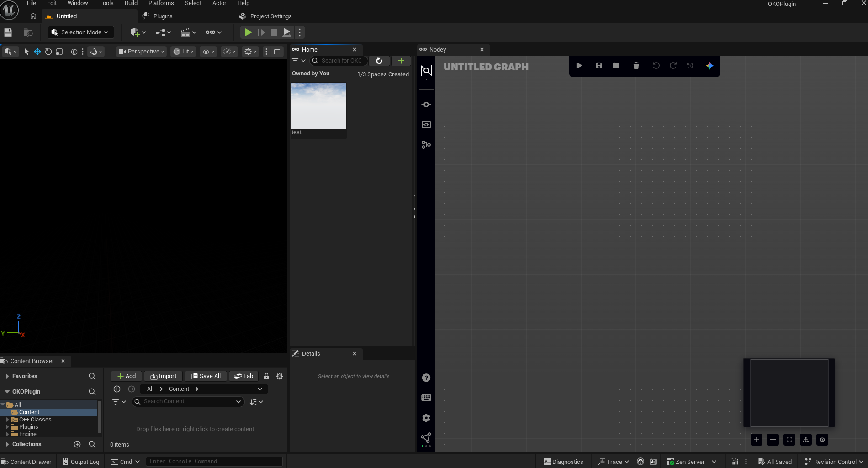Open a graph folder in Nodey toolbar
Viewport: 868px width, 468px height.
pyautogui.click(x=616, y=66)
